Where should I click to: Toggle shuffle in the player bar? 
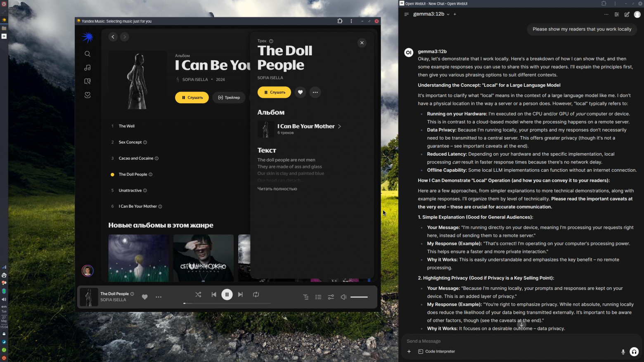tap(199, 295)
